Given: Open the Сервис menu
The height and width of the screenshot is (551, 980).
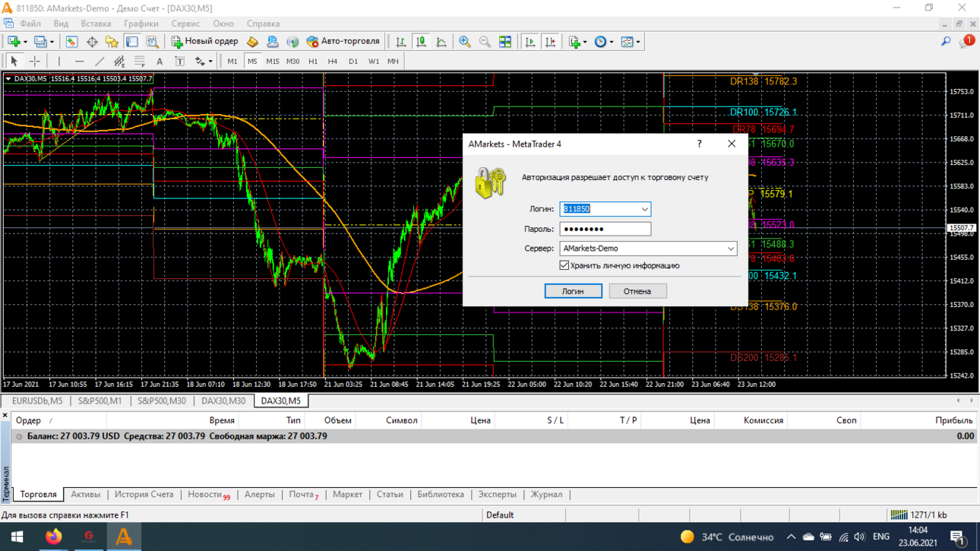Looking at the screenshot, I should coord(185,24).
